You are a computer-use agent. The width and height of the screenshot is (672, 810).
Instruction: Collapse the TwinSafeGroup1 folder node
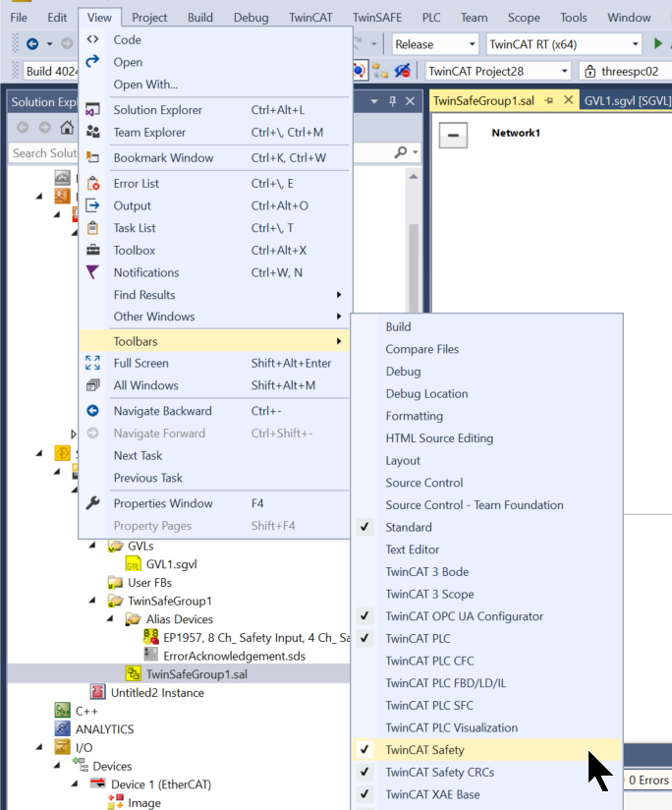(92, 600)
